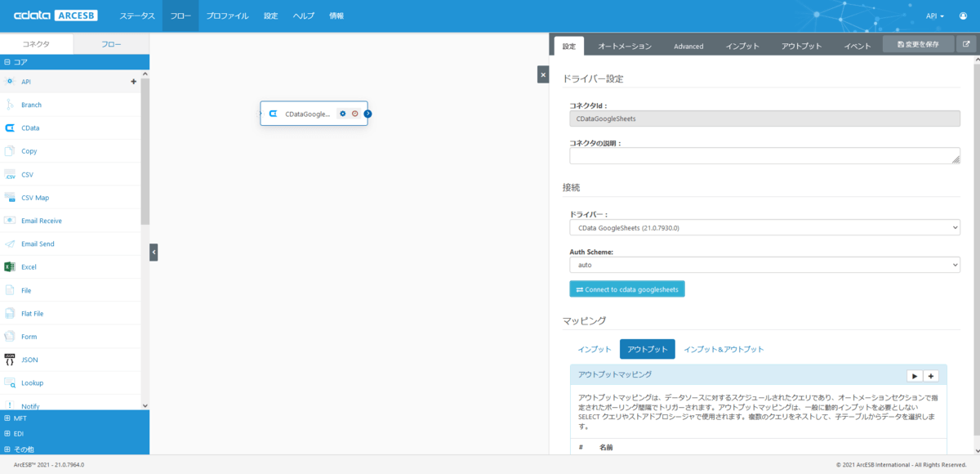
Task: Select インプット mapping tab
Action: (595, 349)
